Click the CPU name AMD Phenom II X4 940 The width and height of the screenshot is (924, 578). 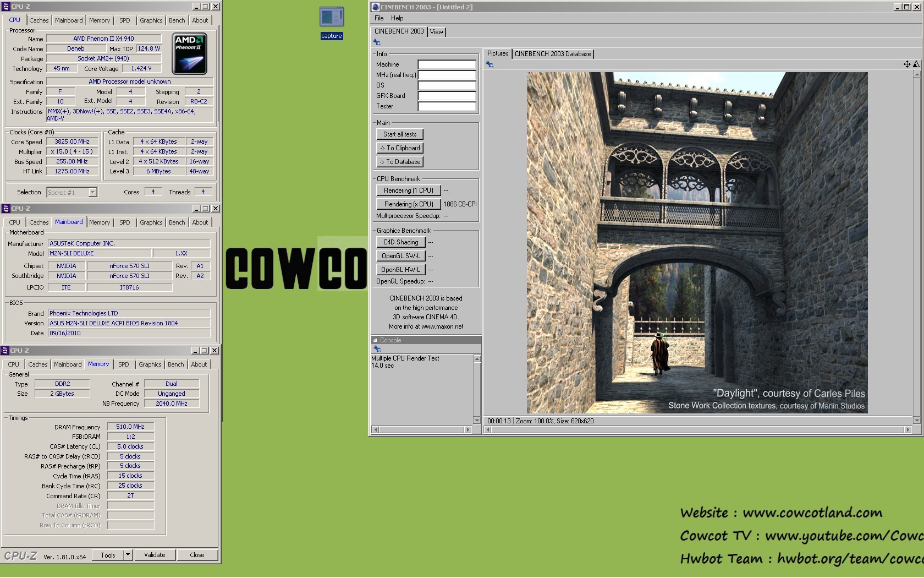[x=103, y=39]
